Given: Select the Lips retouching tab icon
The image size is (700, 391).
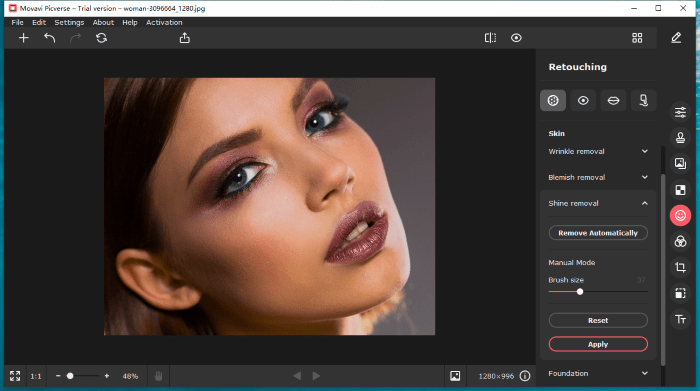Looking at the screenshot, I should [x=613, y=100].
